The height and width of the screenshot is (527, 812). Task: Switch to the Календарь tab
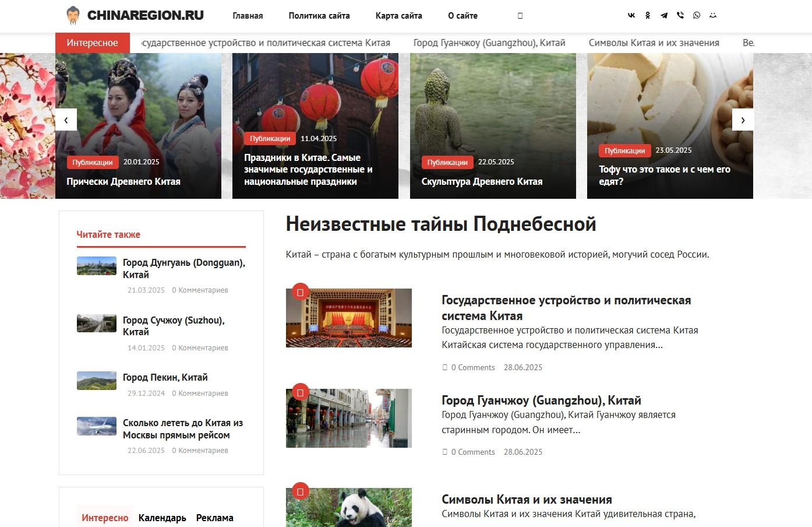[163, 518]
